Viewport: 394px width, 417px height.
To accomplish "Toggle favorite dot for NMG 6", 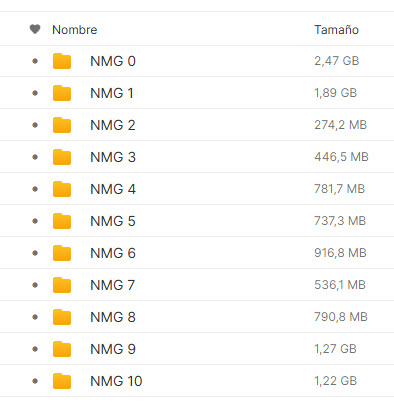I will coord(35,253).
